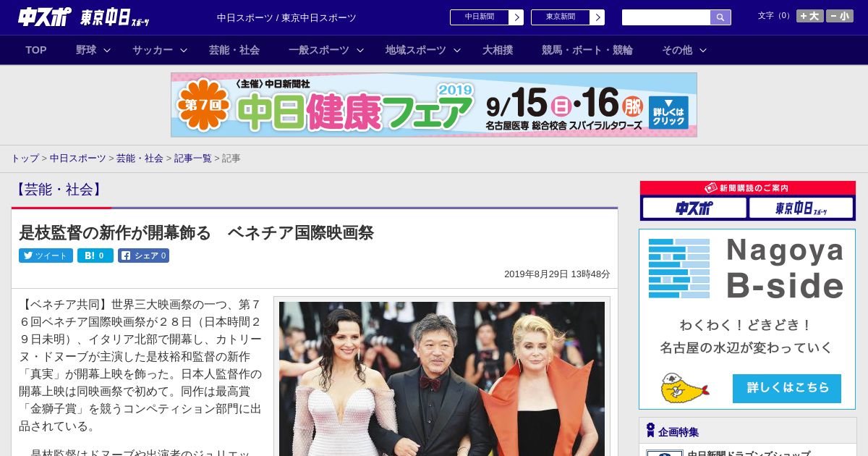Open the 東京新聞 link box

(x=560, y=17)
